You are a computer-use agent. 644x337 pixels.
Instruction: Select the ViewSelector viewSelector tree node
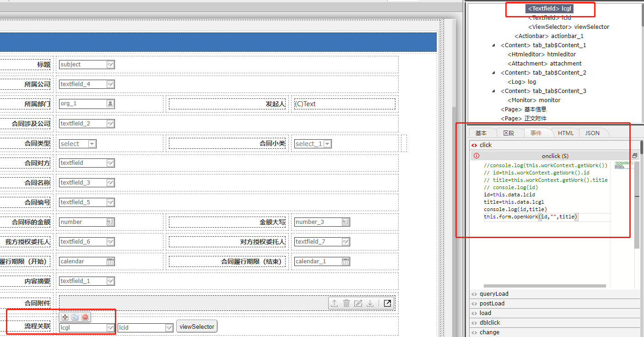(x=569, y=27)
